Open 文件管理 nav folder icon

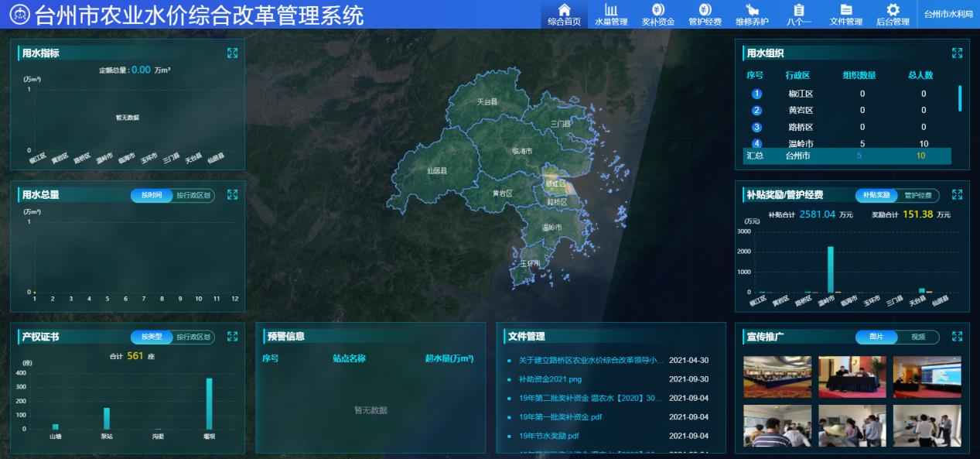tap(846, 9)
